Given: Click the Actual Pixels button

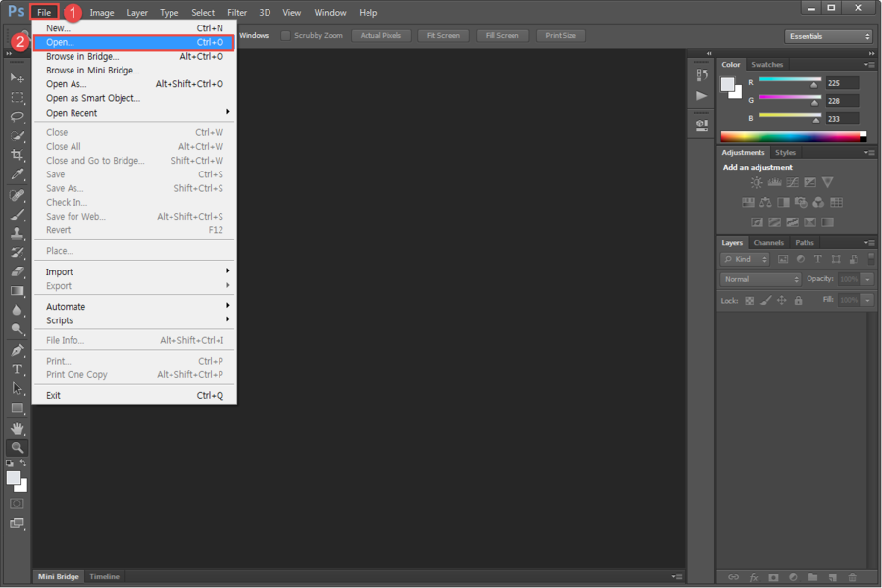Looking at the screenshot, I should [x=381, y=36].
